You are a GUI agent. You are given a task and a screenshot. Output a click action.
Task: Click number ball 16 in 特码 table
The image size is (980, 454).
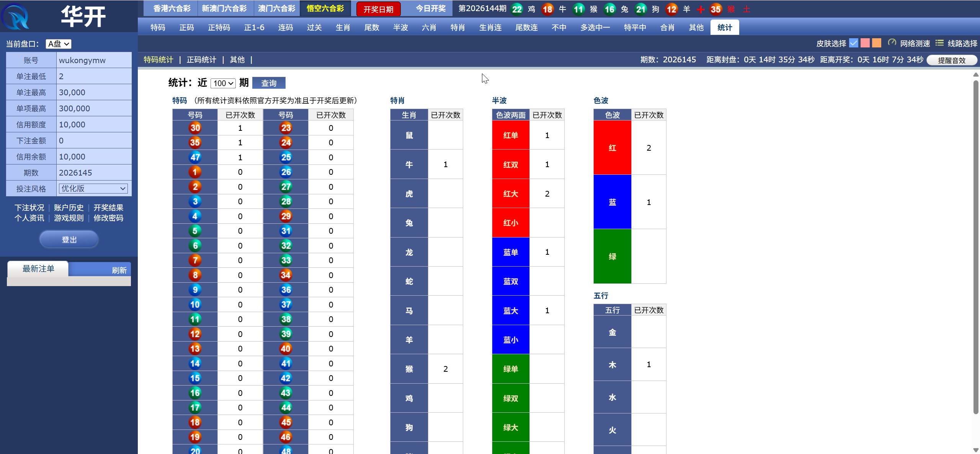(195, 393)
